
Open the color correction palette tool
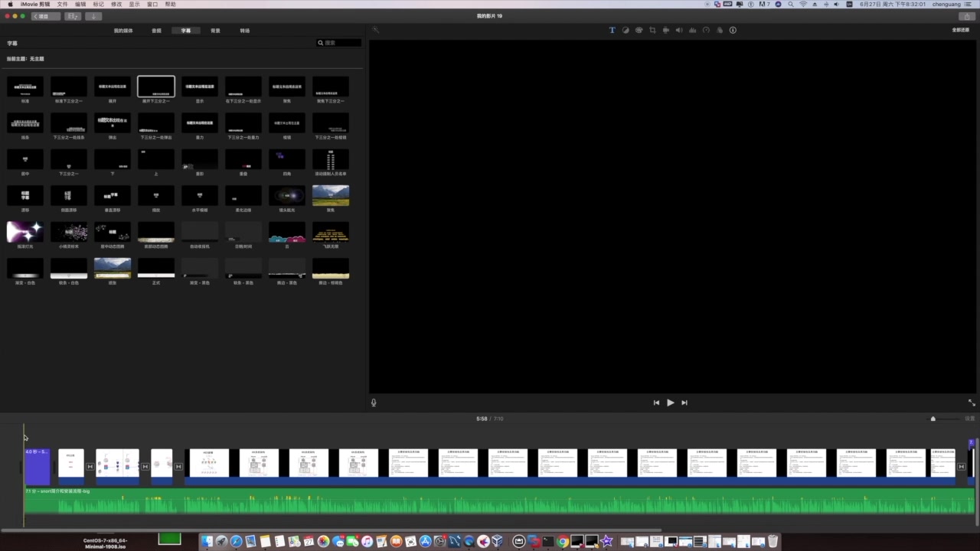click(639, 31)
